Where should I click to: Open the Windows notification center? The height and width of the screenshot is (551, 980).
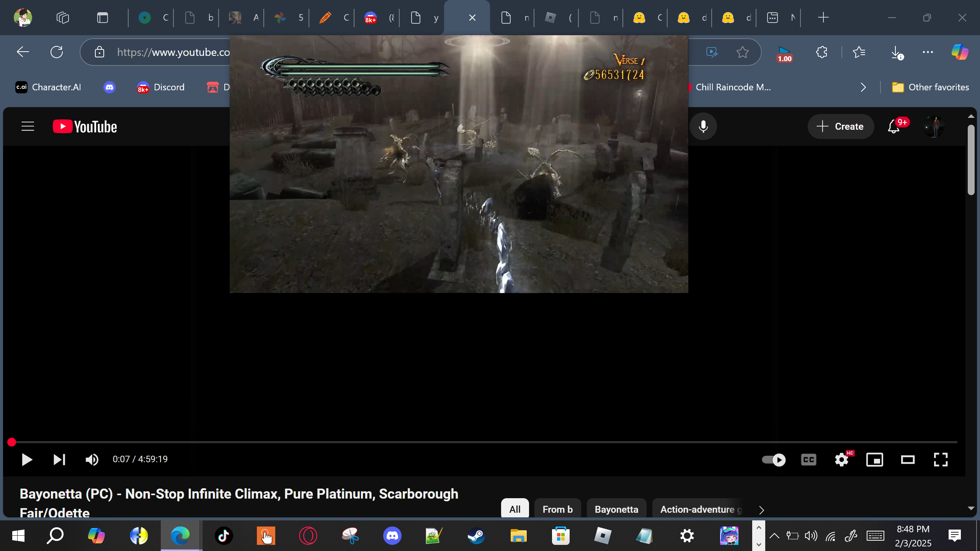click(x=955, y=536)
